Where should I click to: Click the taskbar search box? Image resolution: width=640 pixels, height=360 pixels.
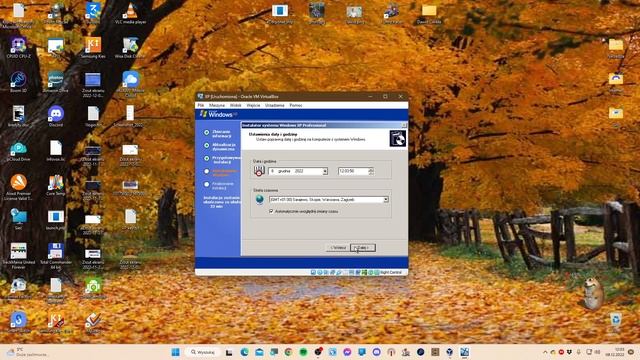click(x=203, y=352)
